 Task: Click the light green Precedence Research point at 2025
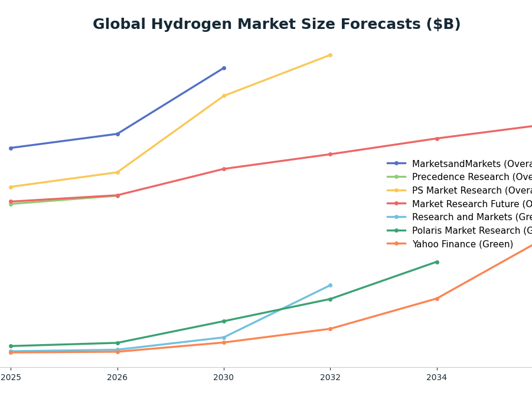pyautogui.click(x=11, y=204)
